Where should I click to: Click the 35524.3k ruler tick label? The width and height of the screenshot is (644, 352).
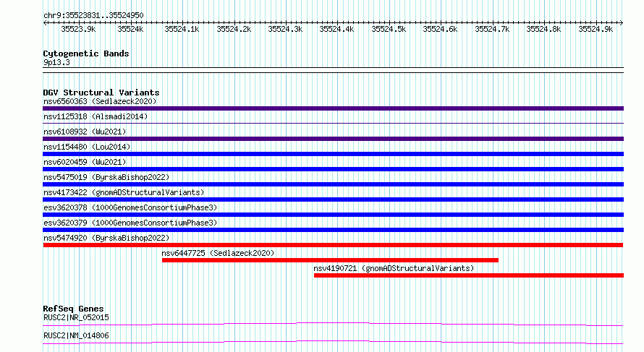click(x=285, y=29)
